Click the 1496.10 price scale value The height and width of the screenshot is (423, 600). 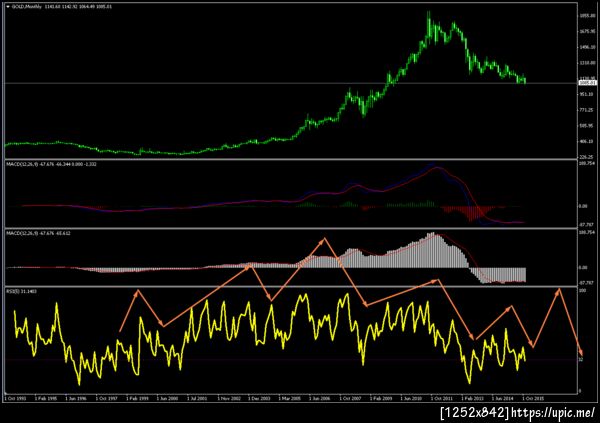(x=588, y=47)
